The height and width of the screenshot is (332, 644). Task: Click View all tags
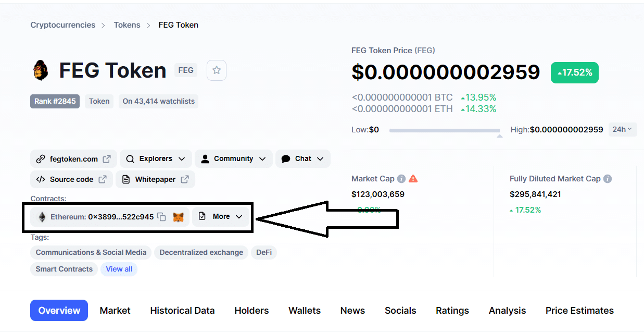119,269
